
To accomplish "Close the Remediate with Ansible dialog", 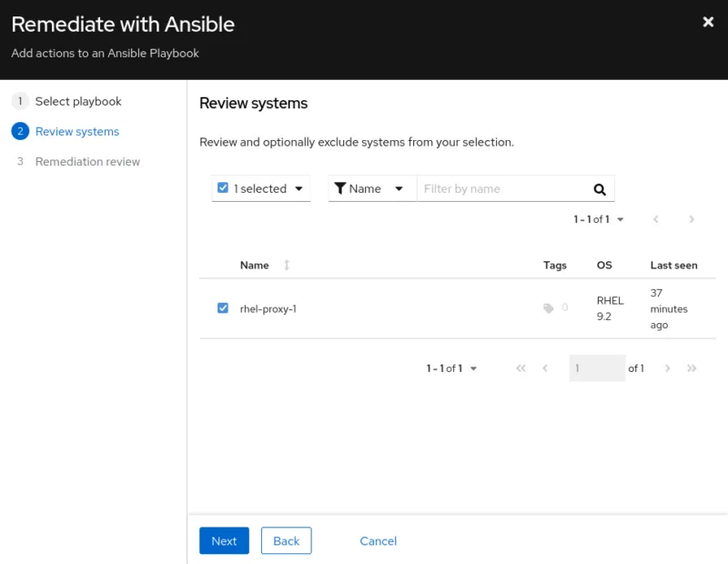I will [708, 23].
